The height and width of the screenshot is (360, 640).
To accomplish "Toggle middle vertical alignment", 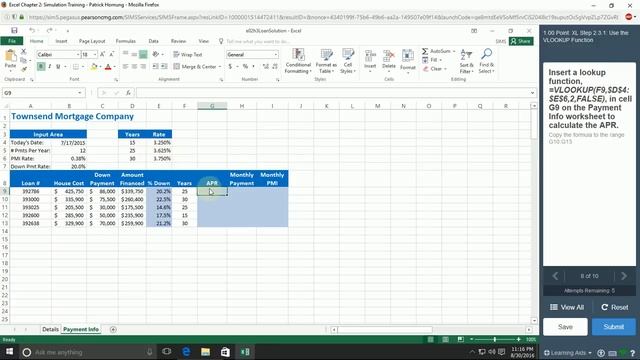I will 134,54.
